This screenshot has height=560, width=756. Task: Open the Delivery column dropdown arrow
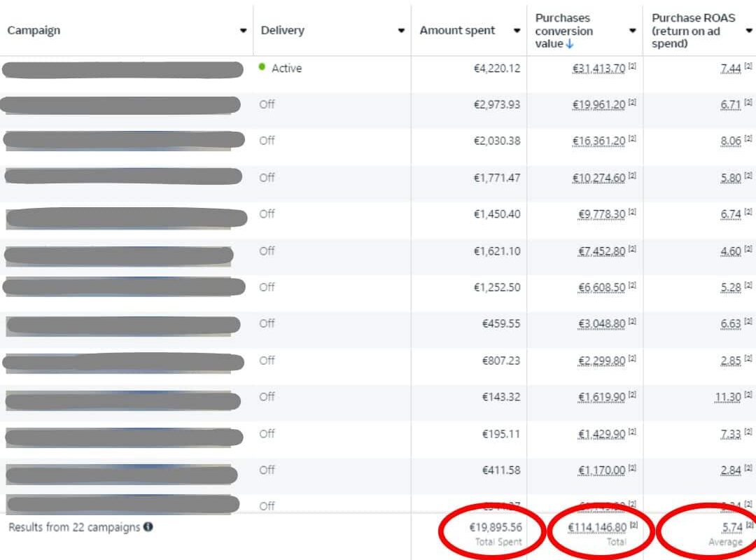pyautogui.click(x=401, y=31)
